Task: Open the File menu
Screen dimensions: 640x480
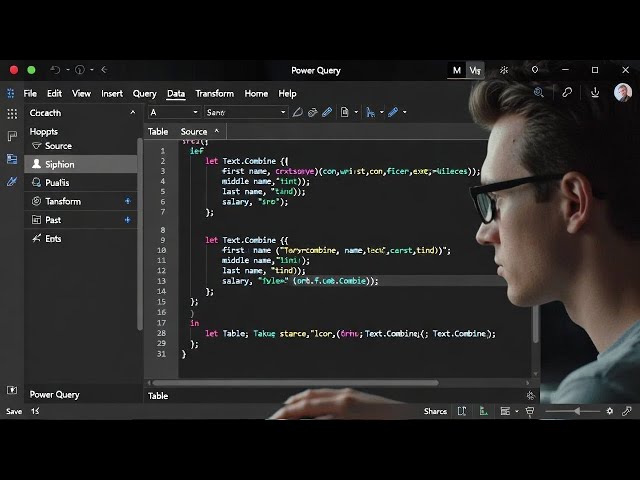Action: point(30,93)
